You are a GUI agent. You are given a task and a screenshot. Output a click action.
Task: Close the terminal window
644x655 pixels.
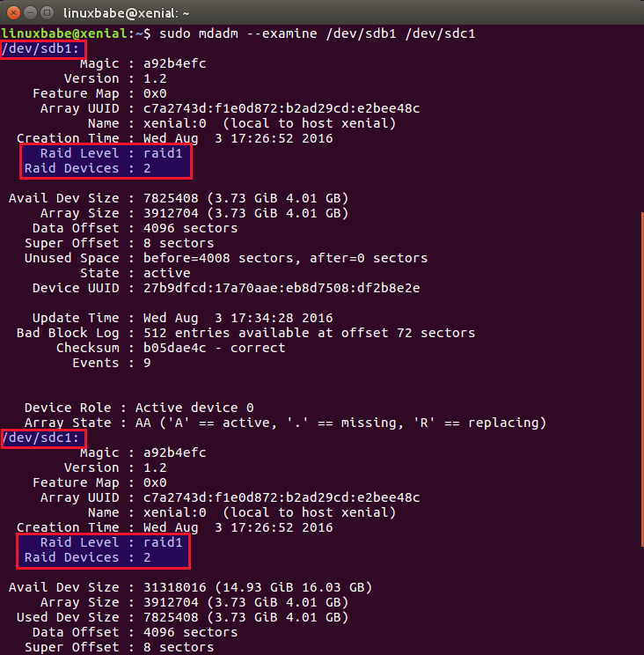[13, 13]
